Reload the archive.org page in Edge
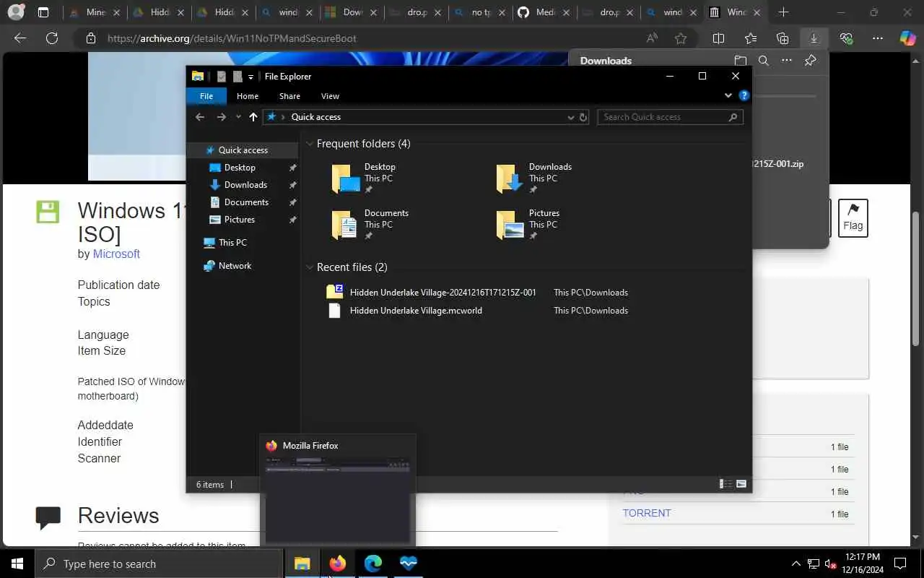924x578 pixels. tap(52, 38)
